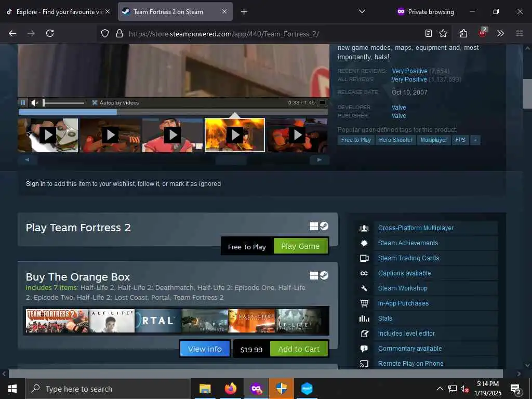Seek the video progress bar

click(173, 112)
